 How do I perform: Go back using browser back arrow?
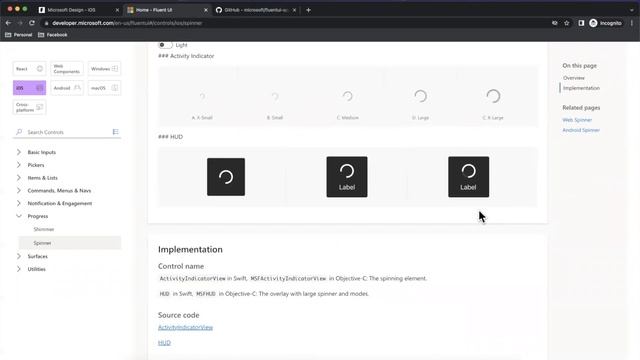(8, 23)
